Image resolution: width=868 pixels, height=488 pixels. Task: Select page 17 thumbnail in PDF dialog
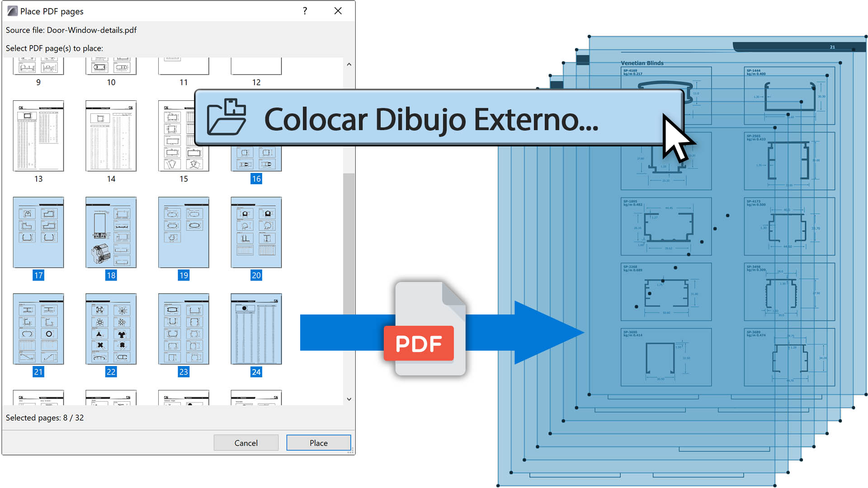(39, 232)
